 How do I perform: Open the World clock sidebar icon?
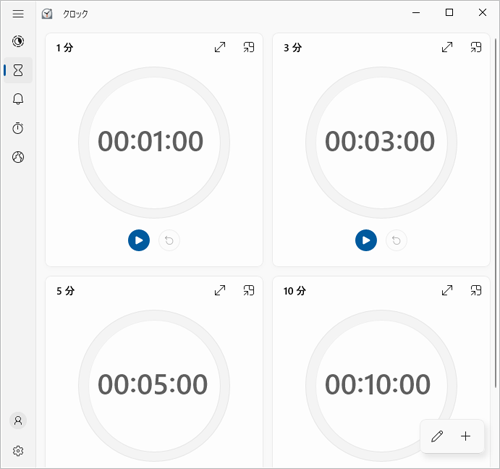(x=18, y=157)
